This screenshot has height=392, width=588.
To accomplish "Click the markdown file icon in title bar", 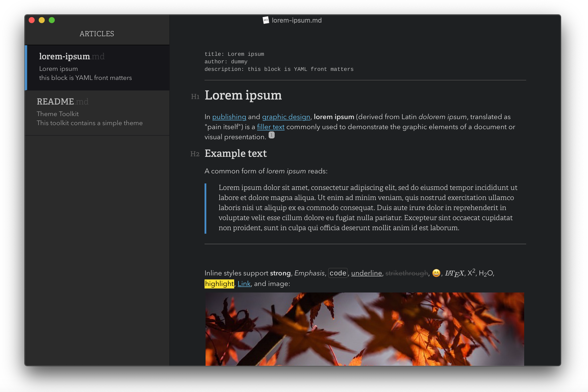I will pos(266,20).
